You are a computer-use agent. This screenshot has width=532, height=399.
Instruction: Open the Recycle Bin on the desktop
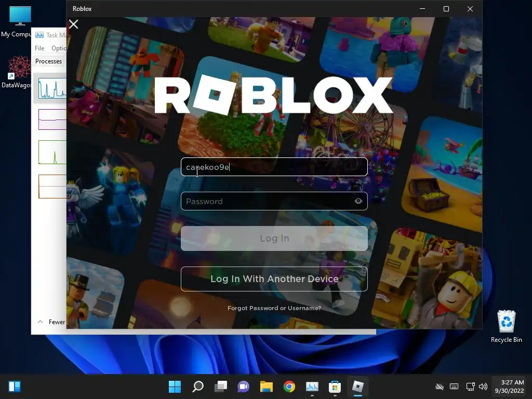[x=506, y=326]
